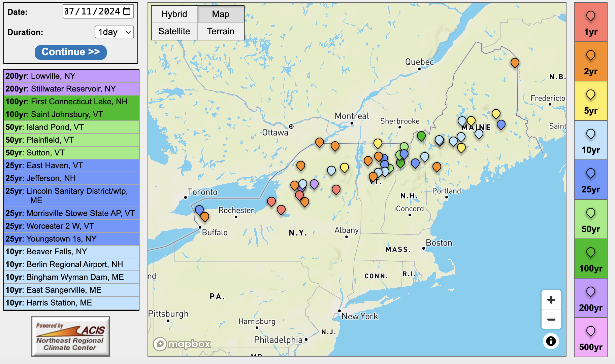Open the date picker calendar icon
This screenshot has height=364, width=615.
[x=127, y=11]
